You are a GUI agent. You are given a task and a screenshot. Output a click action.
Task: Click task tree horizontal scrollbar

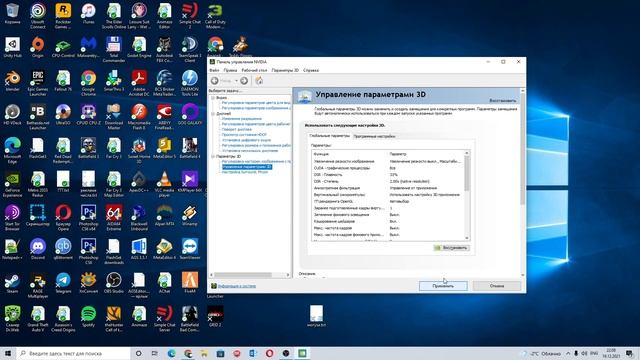click(x=243, y=275)
